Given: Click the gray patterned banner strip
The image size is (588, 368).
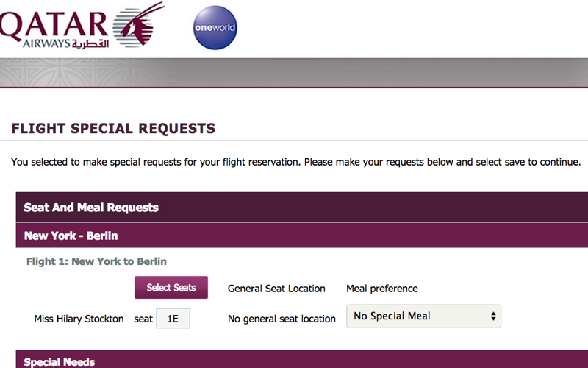Looking at the screenshot, I should [294, 73].
